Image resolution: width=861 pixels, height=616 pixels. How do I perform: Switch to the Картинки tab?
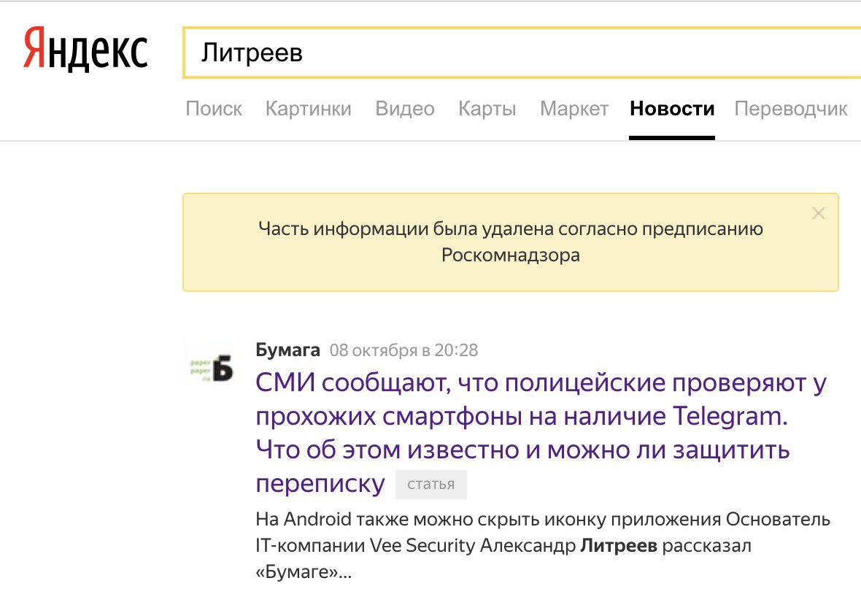coord(308,109)
